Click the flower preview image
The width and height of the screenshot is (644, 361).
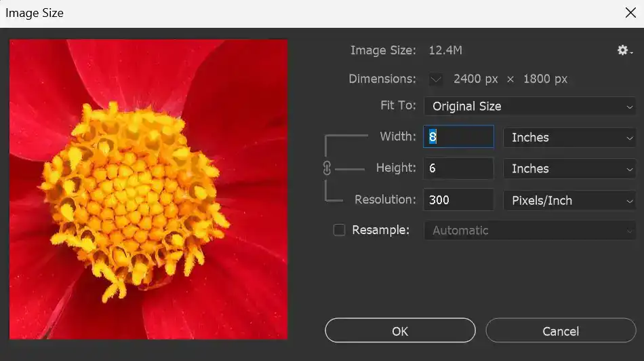pyautogui.click(x=148, y=189)
